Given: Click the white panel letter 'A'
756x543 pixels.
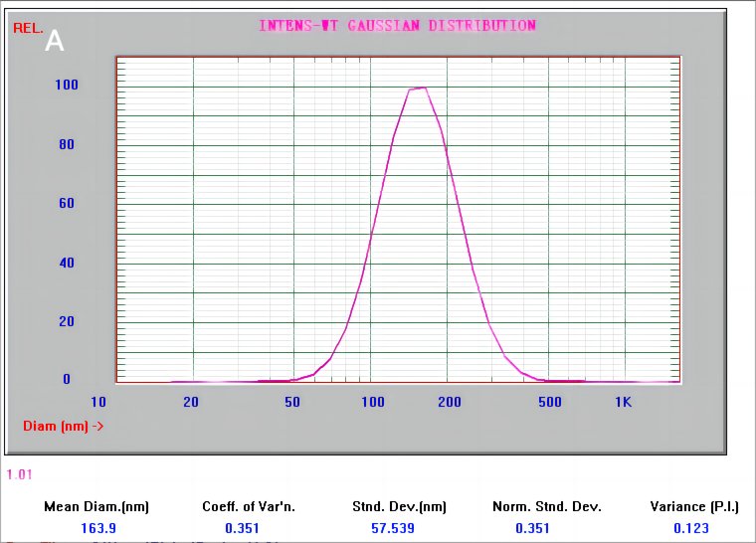Looking at the screenshot, I should (x=55, y=41).
